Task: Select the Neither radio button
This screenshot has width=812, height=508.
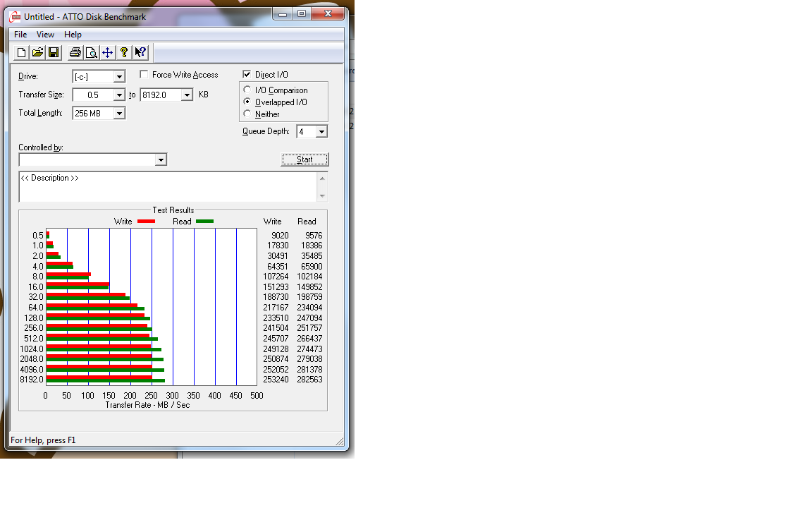Action: tap(247, 114)
